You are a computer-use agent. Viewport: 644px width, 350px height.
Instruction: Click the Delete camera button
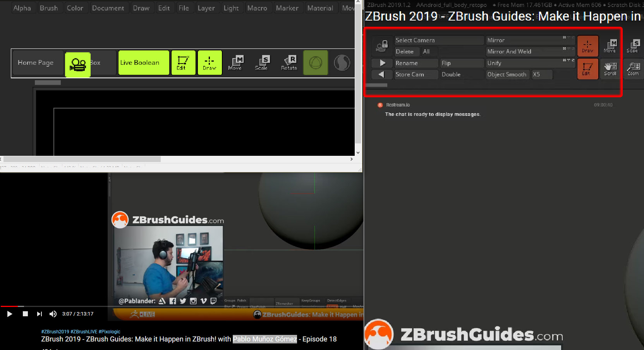(407, 52)
